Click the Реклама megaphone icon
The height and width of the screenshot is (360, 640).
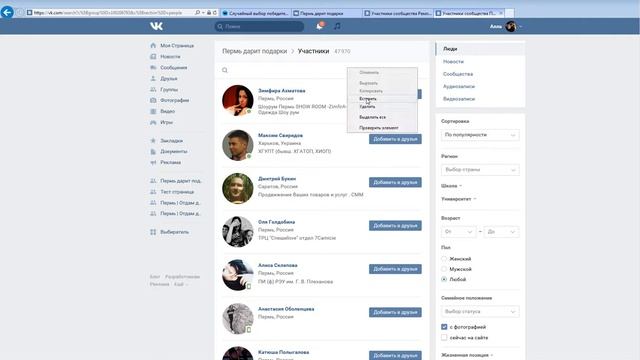(x=153, y=162)
